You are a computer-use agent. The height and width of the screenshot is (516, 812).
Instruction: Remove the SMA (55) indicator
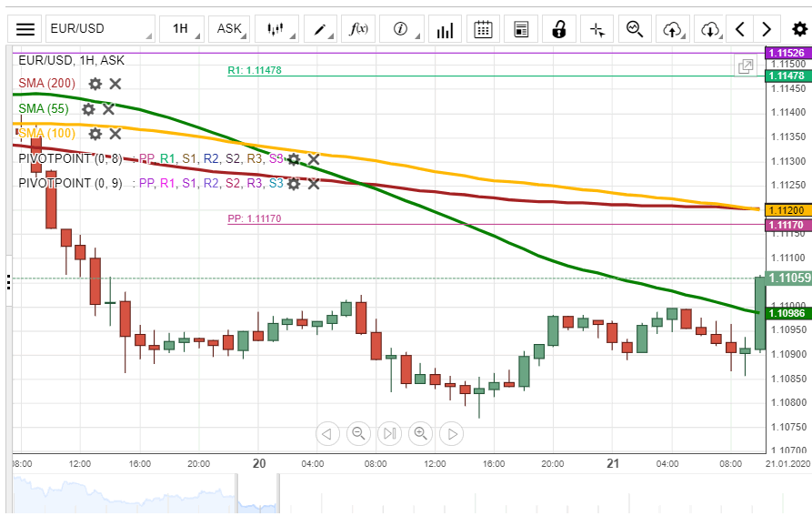pyautogui.click(x=108, y=109)
